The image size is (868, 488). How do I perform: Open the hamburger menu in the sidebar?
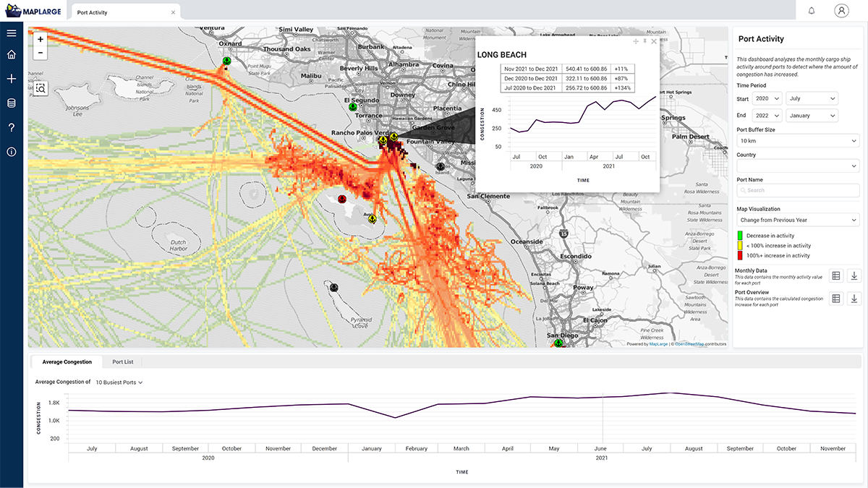pyautogui.click(x=11, y=33)
